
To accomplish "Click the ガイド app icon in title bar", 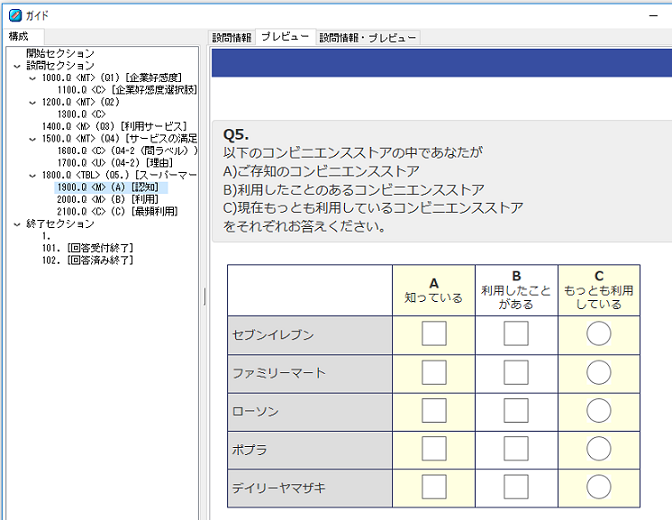I will (15, 15).
